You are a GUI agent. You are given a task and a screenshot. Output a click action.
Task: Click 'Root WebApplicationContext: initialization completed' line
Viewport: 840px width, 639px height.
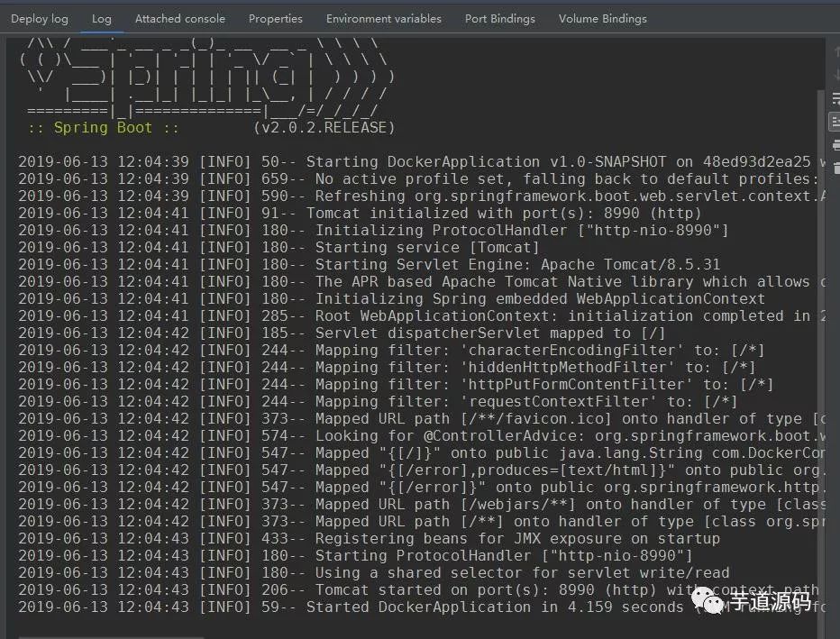(422, 316)
